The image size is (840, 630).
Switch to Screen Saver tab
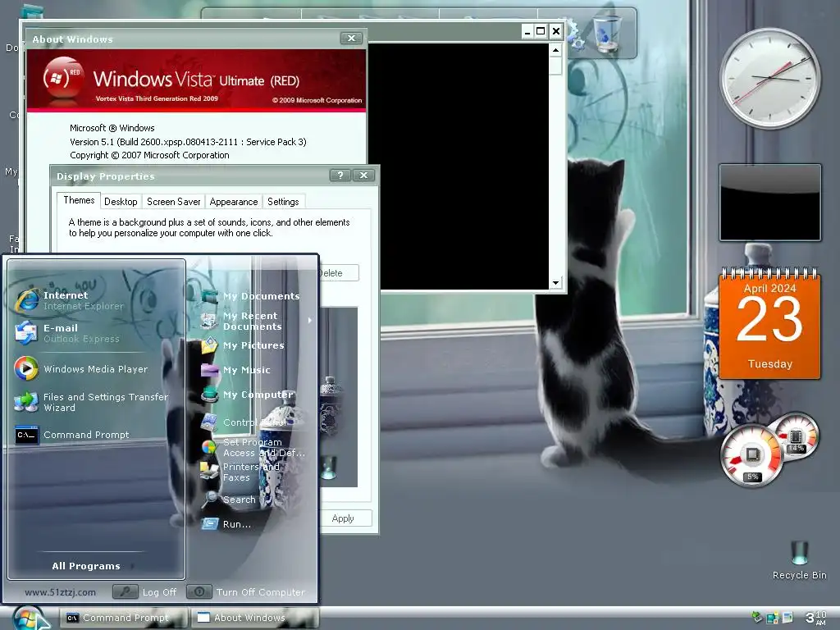tap(174, 202)
